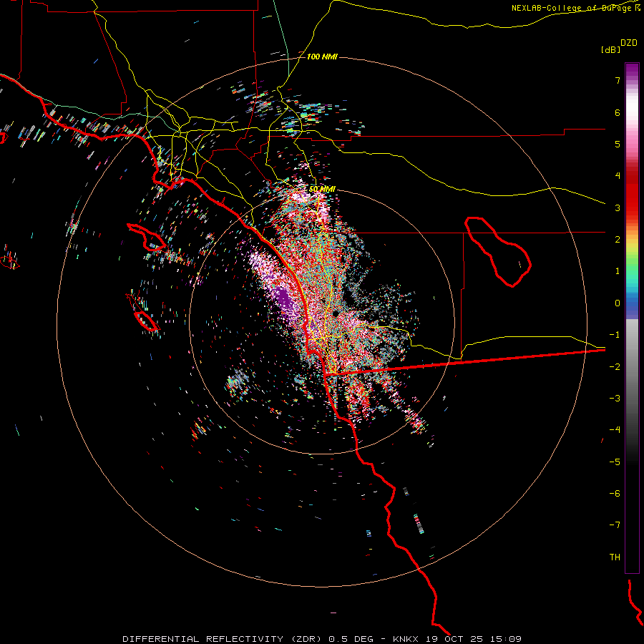Click the -5 value on color scale
644x644 pixels.
click(x=615, y=462)
